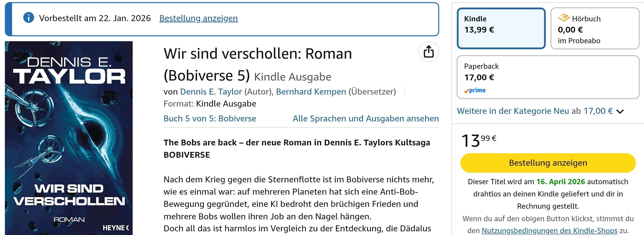The height and width of the screenshot is (235, 644).
Task: Open 'Bestellung anzeigen' link in the banner
Action: click(198, 18)
